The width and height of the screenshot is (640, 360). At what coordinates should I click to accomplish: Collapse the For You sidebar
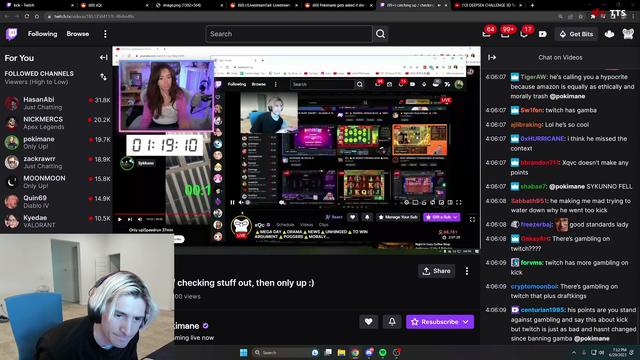tap(104, 58)
